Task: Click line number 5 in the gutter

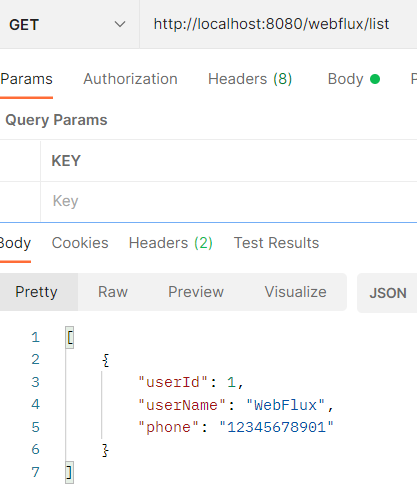Action: 35,427
